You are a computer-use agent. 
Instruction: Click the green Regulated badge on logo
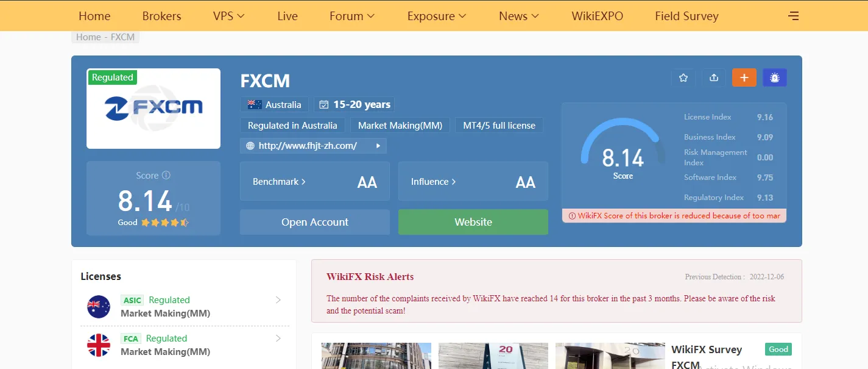[x=113, y=77]
